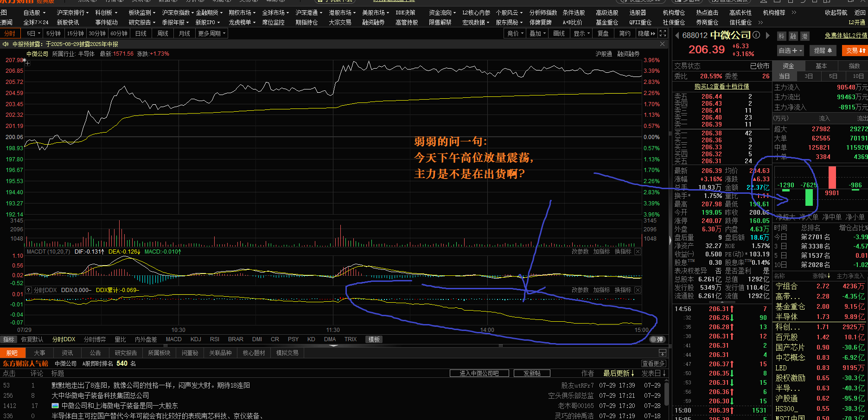This screenshot has width=868, height=420.
Task: Close the 中报预披露 notice bar
Action: pos(663,44)
